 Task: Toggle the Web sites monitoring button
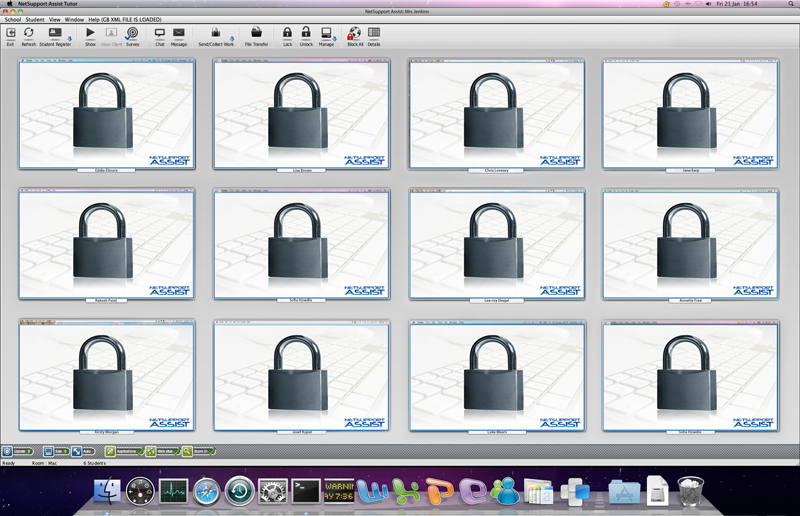(x=164, y=452)
